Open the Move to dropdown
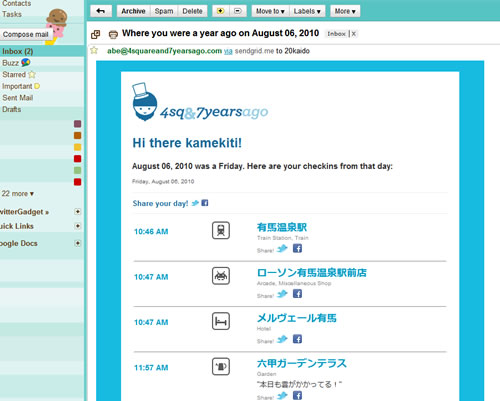This screenshot has width=500, height=401. [x=270, y=11]
